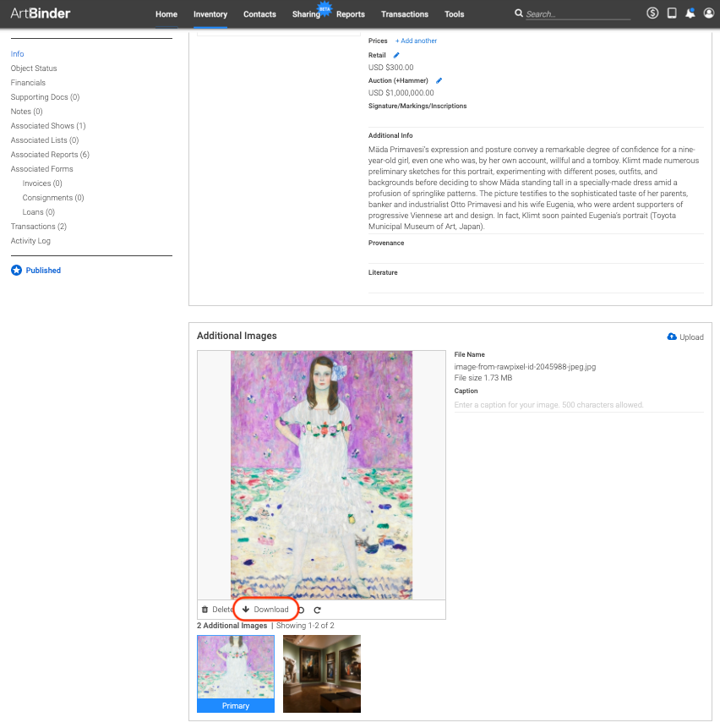Click the USD $300.00 retail value
The image size is (720, 728).
pyautogui.click(x=390, y=68)
